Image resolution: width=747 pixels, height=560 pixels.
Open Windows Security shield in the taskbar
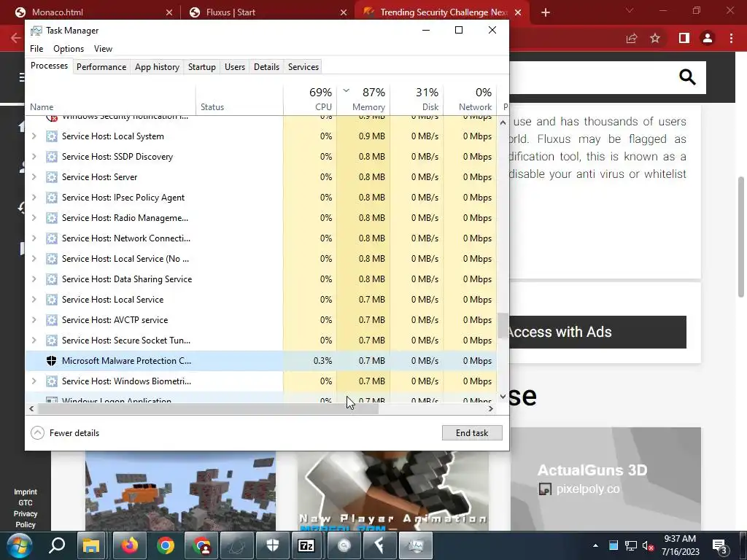click(x=273, y=545)
